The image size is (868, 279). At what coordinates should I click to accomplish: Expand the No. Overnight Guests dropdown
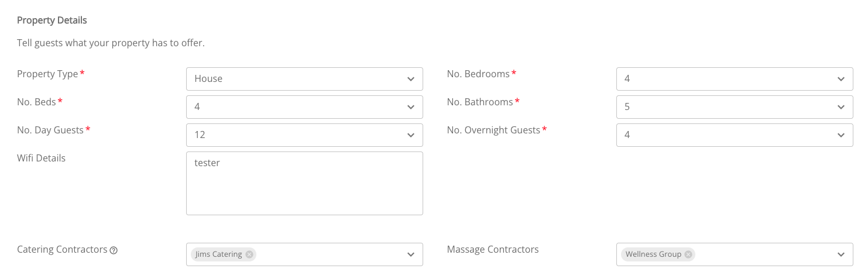pyautogui.click(x=735, y=135)
